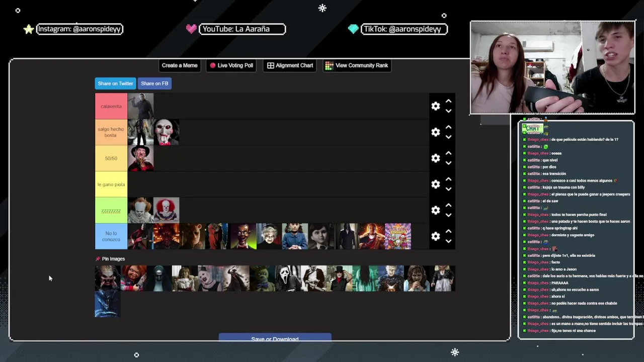Click the YouTube La Aaraña label
Screen dimensions: 644x362
click(243, 29)
